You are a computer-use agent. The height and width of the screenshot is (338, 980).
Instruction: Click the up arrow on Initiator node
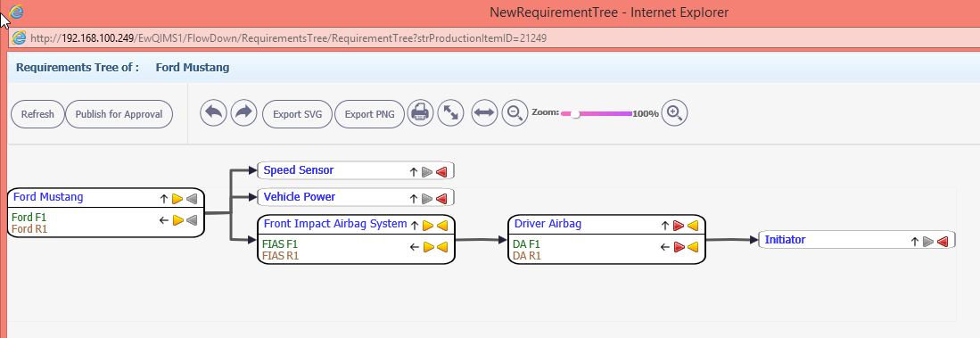914,241
